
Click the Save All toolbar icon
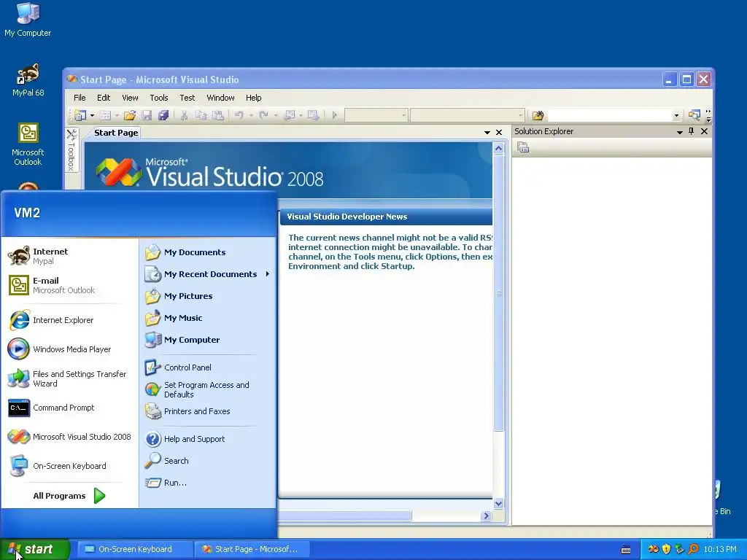pyautogui.click(x=163, y=115)
